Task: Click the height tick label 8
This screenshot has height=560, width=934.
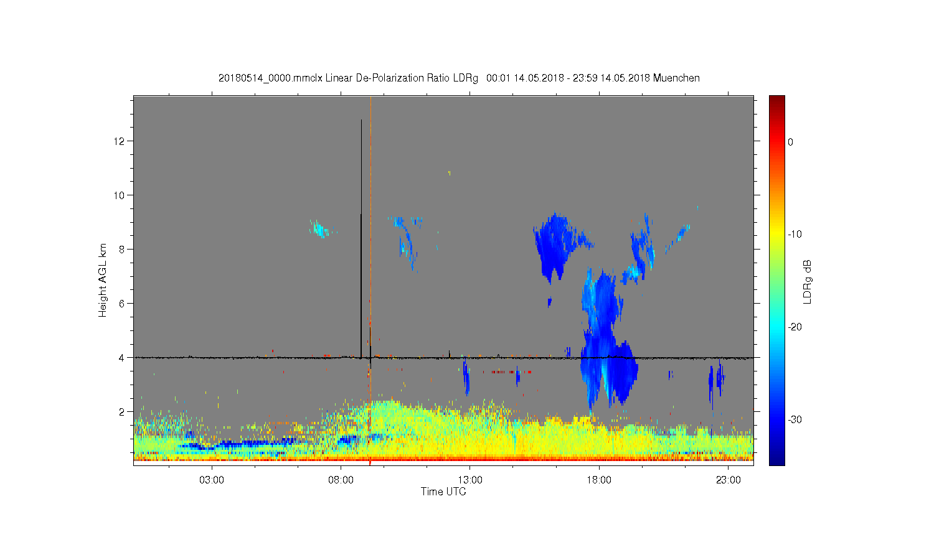Action: pyautogui.click(x=123, y=250)
